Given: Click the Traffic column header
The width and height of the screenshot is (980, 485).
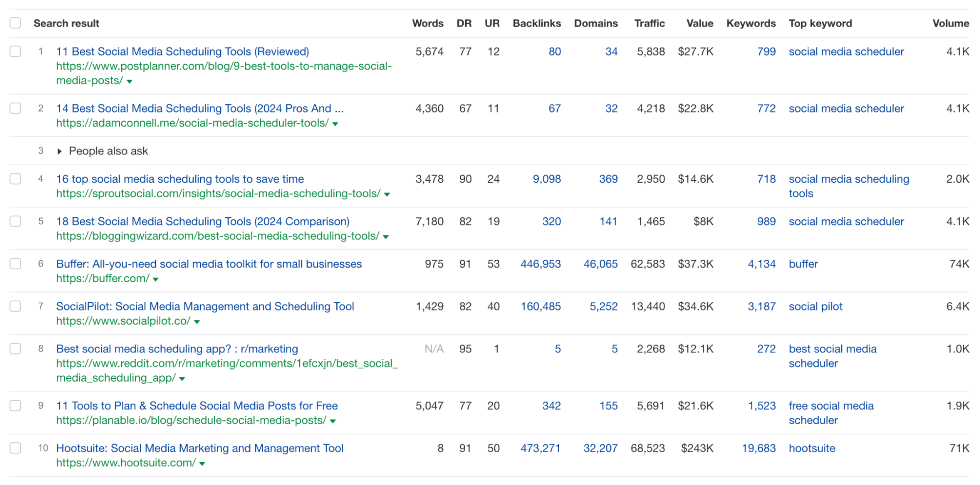Looking at the screenshot, I should [x=650, y=23].
